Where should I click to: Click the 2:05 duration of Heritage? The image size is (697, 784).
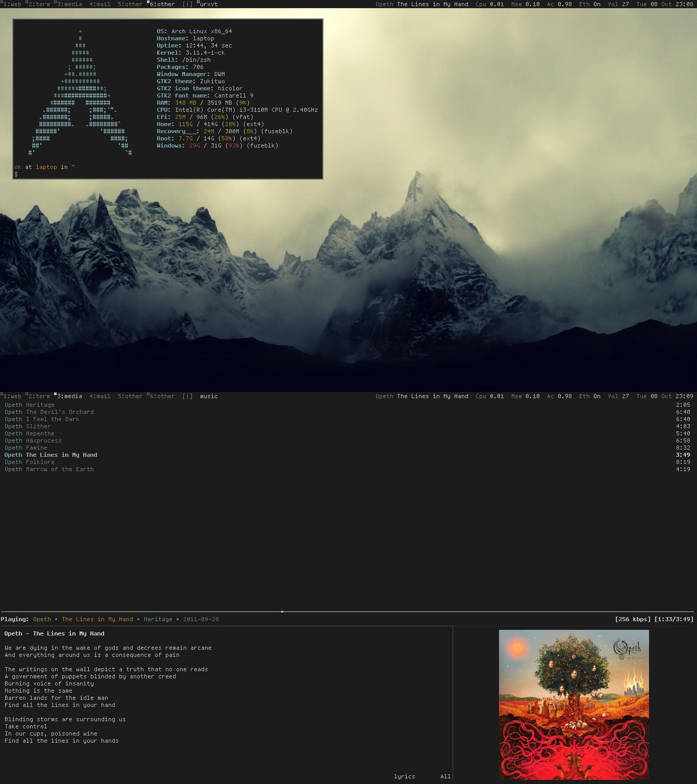pos(683,405)
